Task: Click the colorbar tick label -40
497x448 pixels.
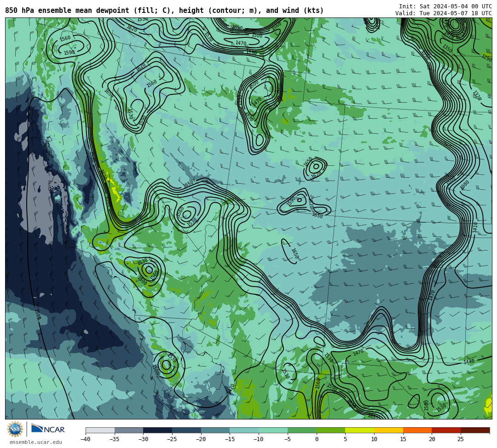Action: (x=86, y=439)
